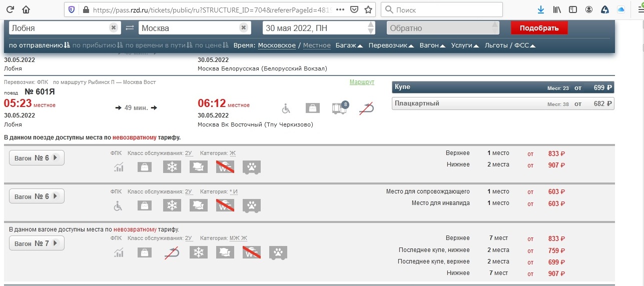
Task: Switch time display to Местное
Action: click(317, 45)
